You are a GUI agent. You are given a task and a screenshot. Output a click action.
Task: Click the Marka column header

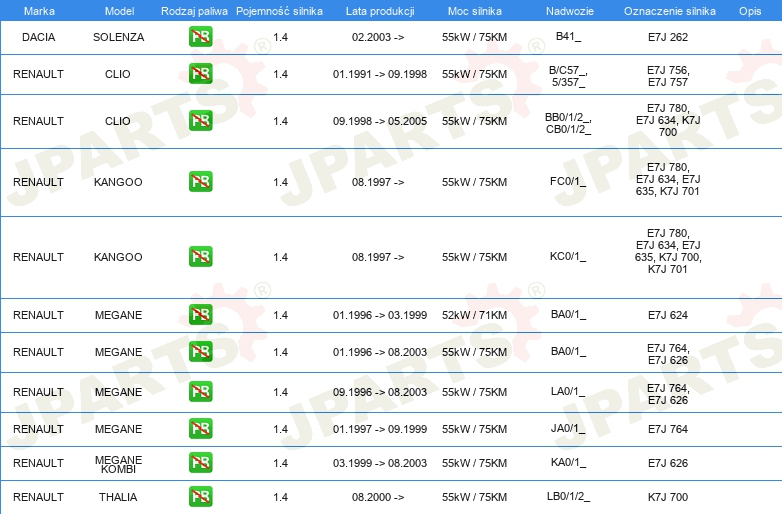38,10
